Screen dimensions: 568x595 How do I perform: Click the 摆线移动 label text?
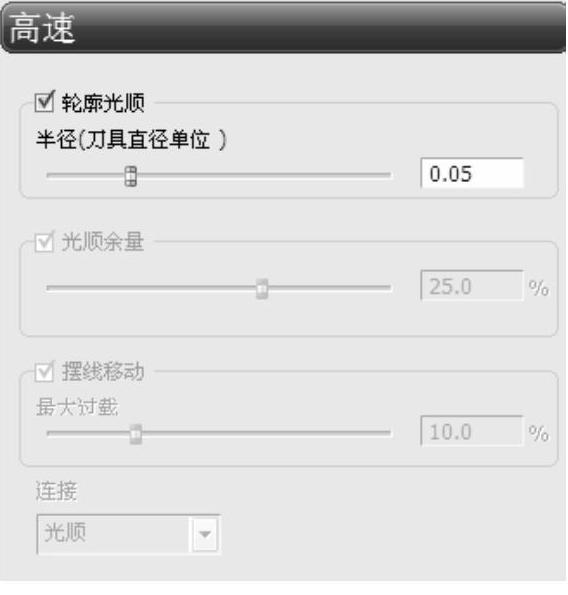(x=103, y=371)
